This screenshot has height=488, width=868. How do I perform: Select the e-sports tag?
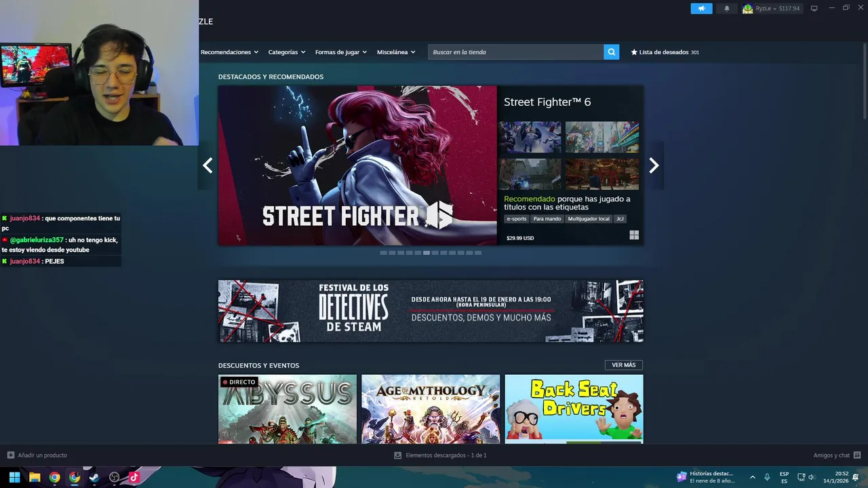tap(516, 219)
